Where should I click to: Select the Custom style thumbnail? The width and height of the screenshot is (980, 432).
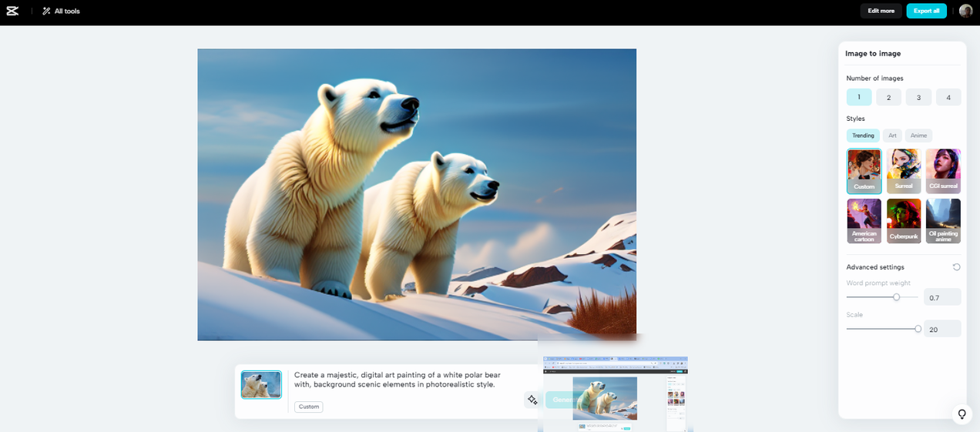pos(864,171)
